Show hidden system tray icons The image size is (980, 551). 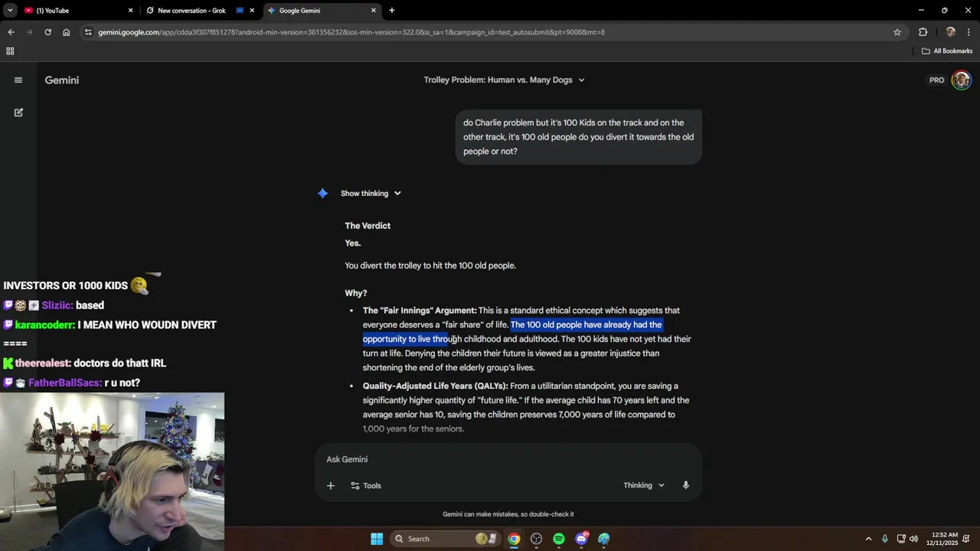coord(868,539)
